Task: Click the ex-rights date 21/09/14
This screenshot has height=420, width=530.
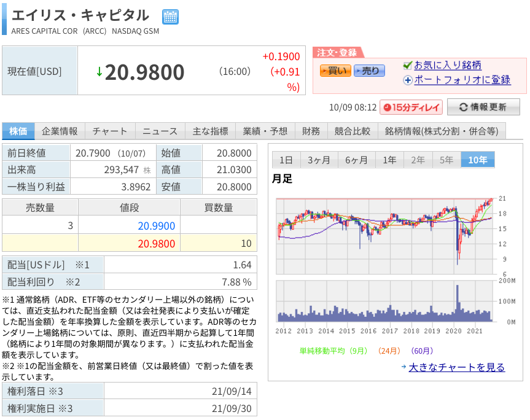Action: 232,391
